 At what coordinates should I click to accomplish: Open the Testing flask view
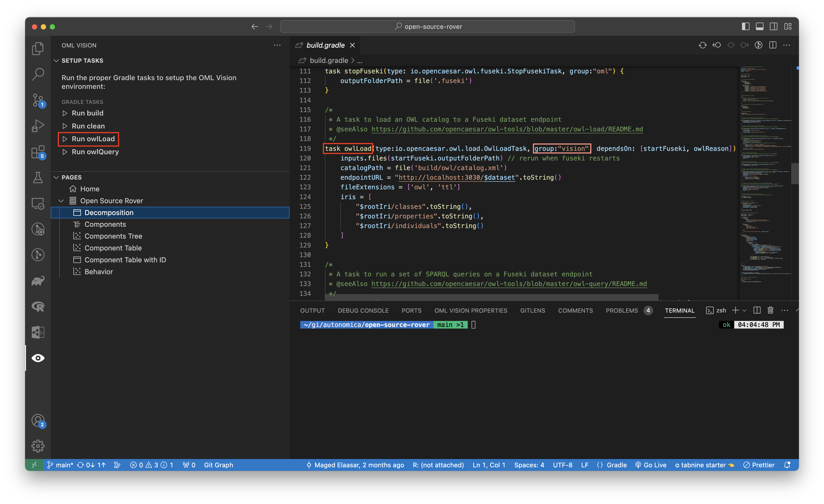coord(38,177)
